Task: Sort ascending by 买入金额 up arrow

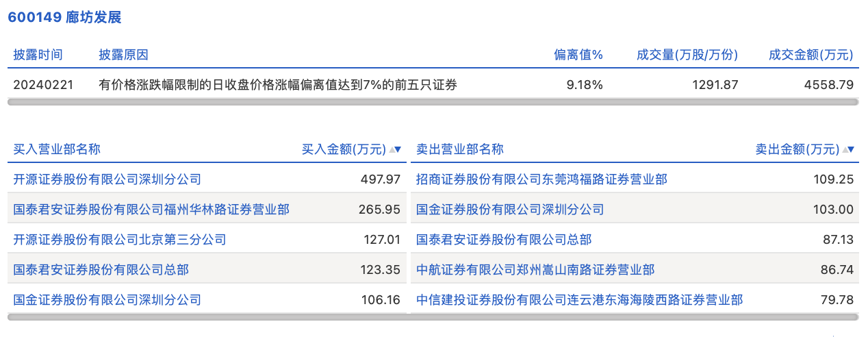Action: pos(392,149)
